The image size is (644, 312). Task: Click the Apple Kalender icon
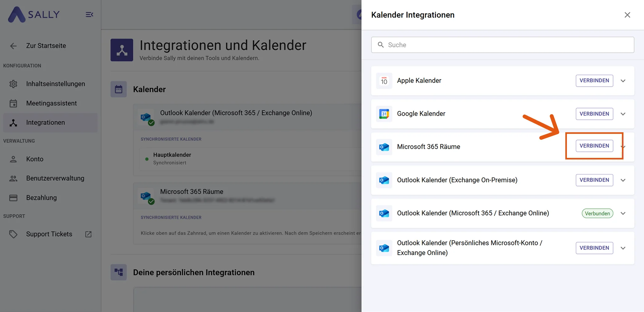(384, 81)
